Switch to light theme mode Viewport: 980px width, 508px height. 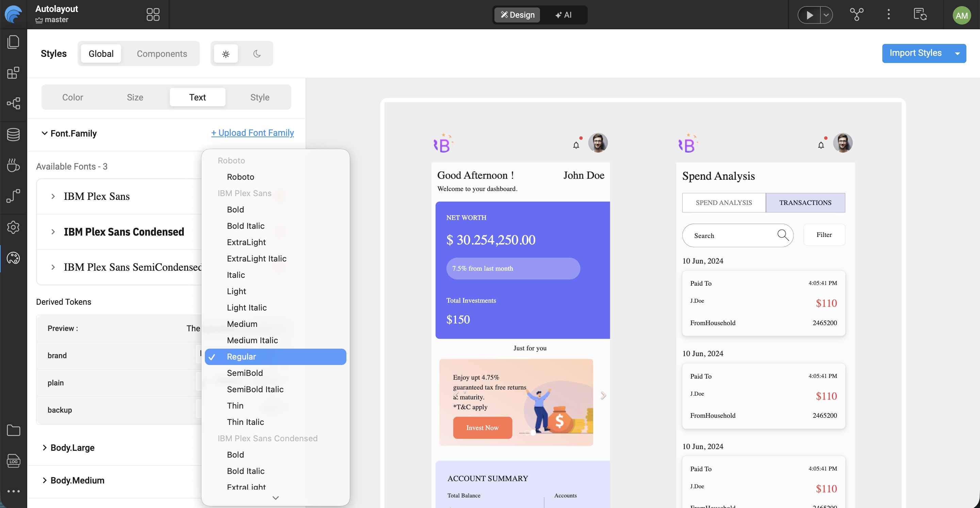coord(226,54)
